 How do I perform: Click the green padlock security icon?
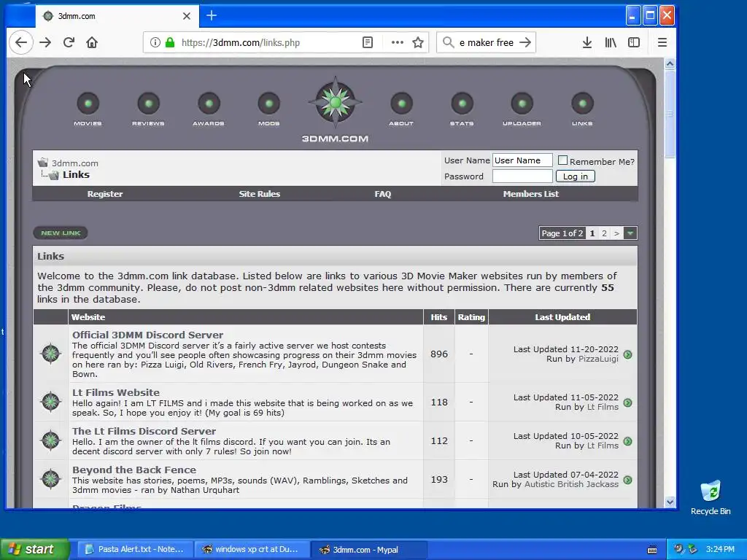pos(169,42)
